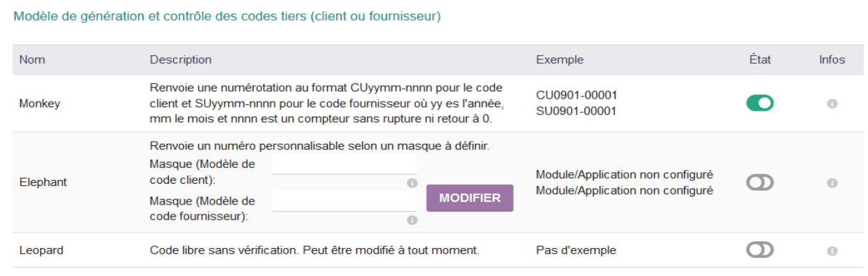The height and width of the screenshot is (276, 868).
Task: Select the Elephant row name
Action: click(42, 182)
